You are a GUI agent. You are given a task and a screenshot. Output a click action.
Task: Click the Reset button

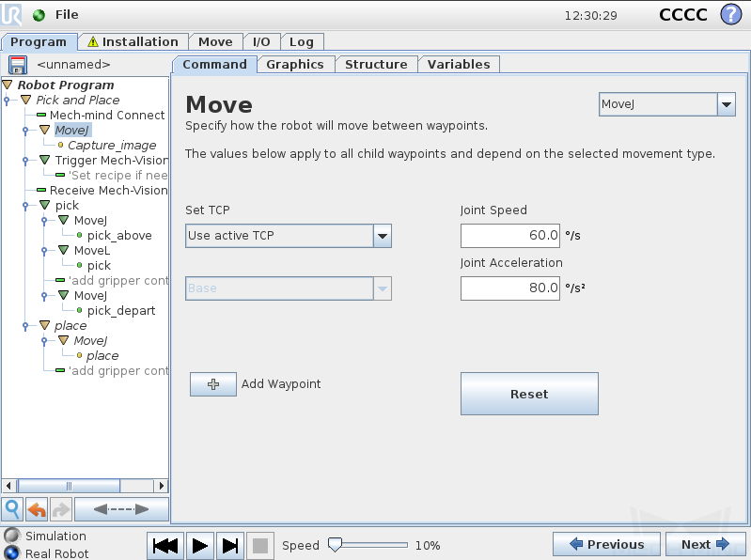point(529,394)
